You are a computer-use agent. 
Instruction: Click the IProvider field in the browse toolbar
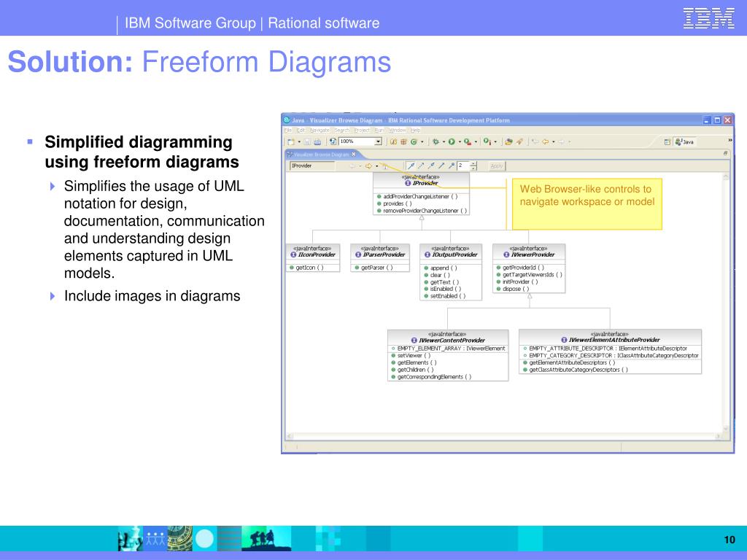(x=312, y=166)
